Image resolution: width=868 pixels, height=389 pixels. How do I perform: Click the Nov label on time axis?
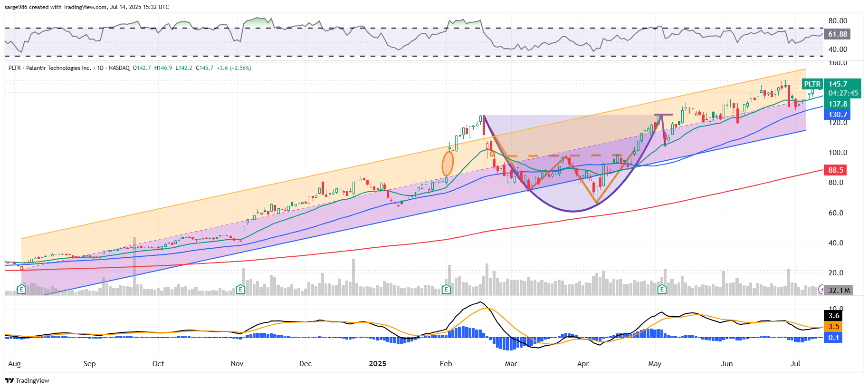237,364
